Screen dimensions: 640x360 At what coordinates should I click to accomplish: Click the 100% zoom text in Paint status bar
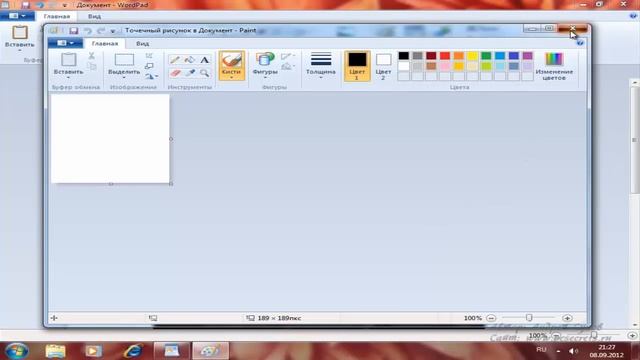(x=473, y=318)
